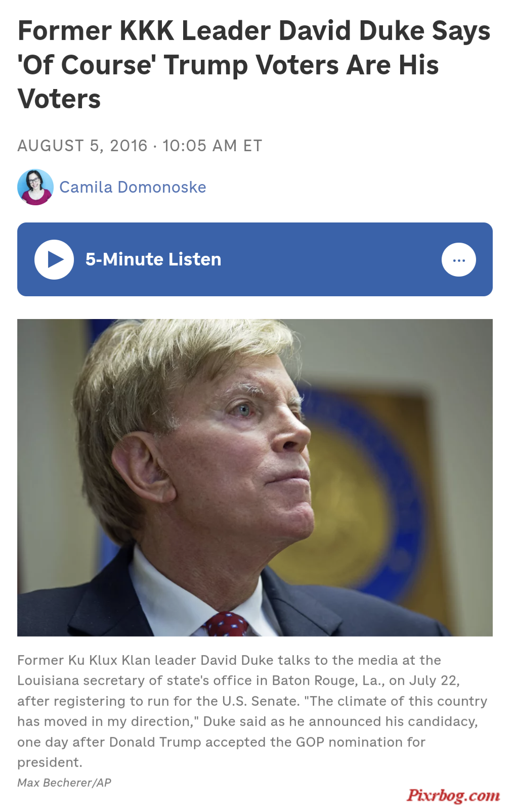Open the audio player's three-dot options
The height and width of the screenshot is (812, 510).
[458, 260]
